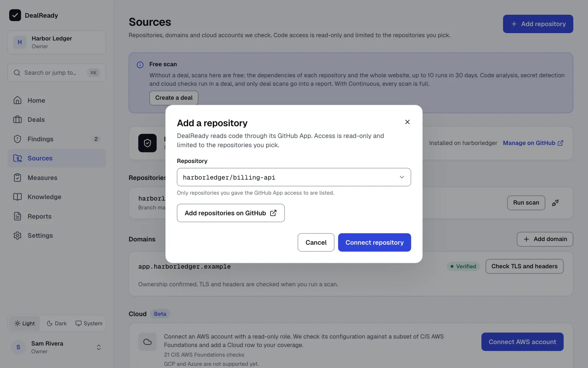588x368 pixels.
Task: Click the Verified status badge
Action: click(x=463, y=266)
